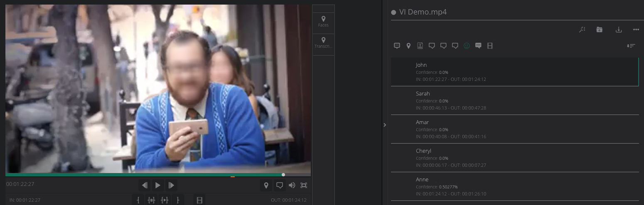Click the filled speech bubble filter icon

[x=478, y=46]
